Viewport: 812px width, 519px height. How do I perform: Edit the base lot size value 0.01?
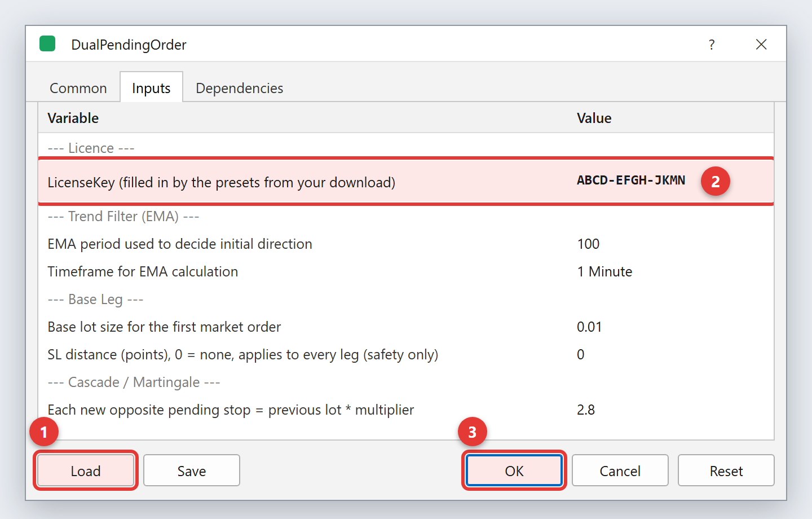[x=589, y=327]
